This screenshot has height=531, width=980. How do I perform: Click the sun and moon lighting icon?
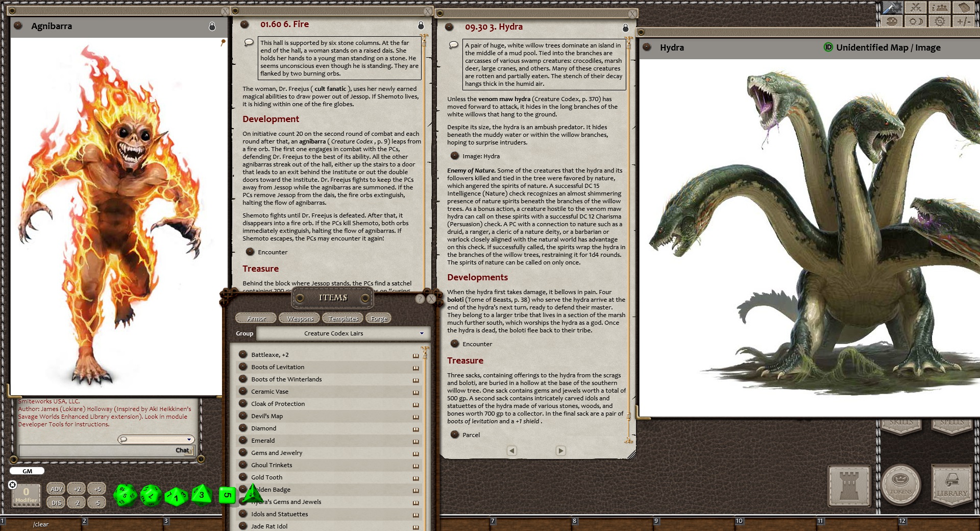(x=916, y=20)
